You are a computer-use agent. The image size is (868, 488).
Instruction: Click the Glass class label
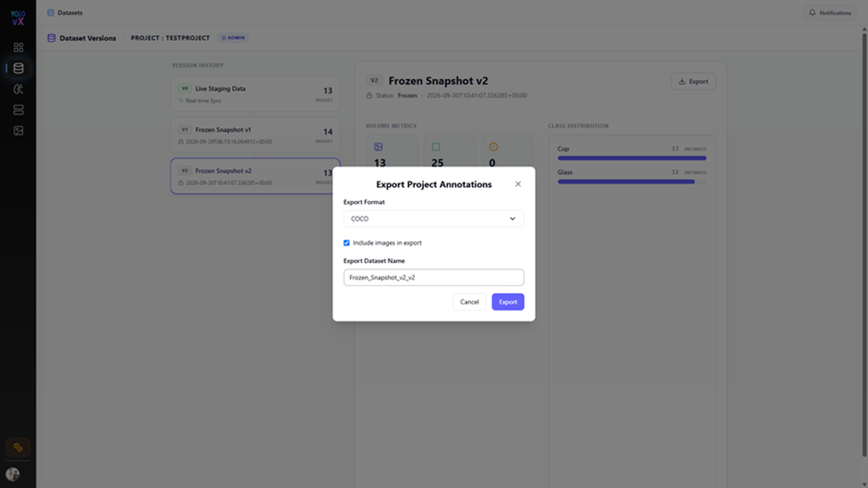coord(564,172)
